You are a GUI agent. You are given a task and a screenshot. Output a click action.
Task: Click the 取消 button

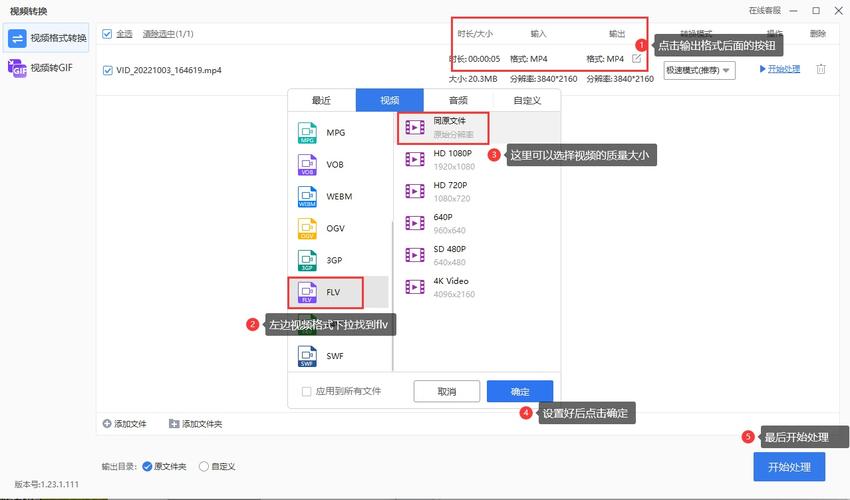[x=447, y=392]
